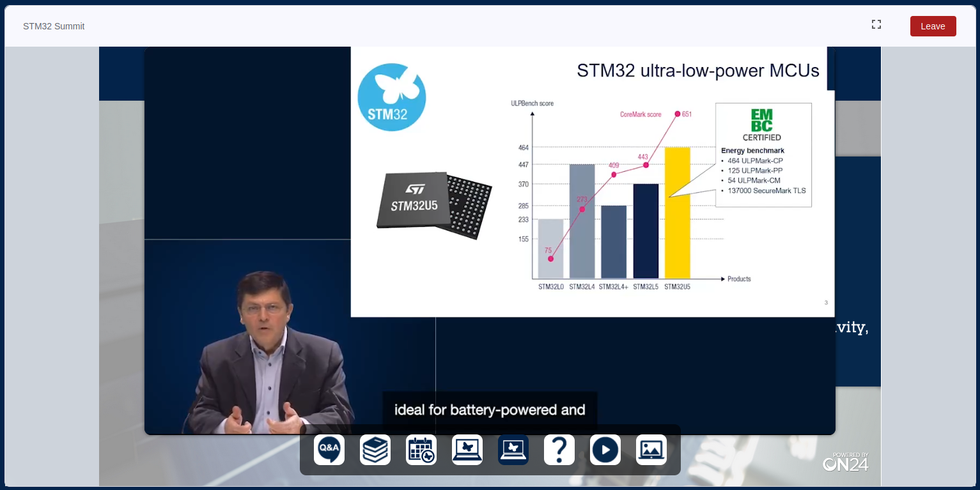Click the STM32 butterfly logo on slide
The width and height of the screenshot is (980, 490).
391,97
